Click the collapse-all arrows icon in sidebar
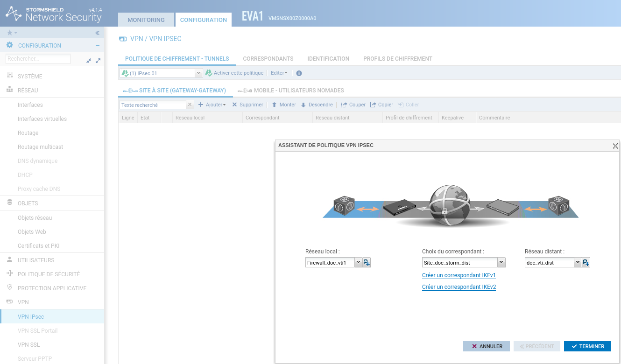 tap(89, 61)
